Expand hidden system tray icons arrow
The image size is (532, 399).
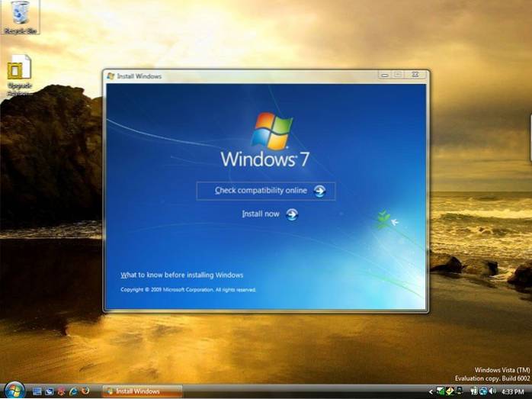point(431,391)
